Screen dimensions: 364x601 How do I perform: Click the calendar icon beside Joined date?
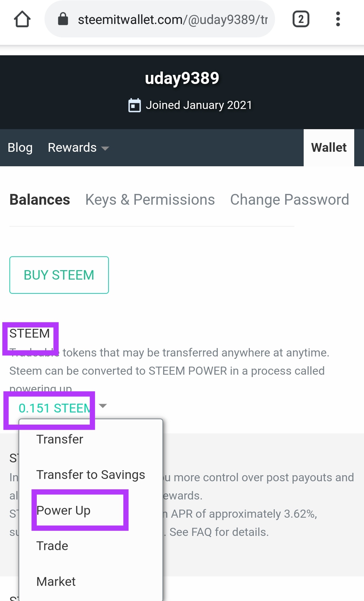coord(134,105)
